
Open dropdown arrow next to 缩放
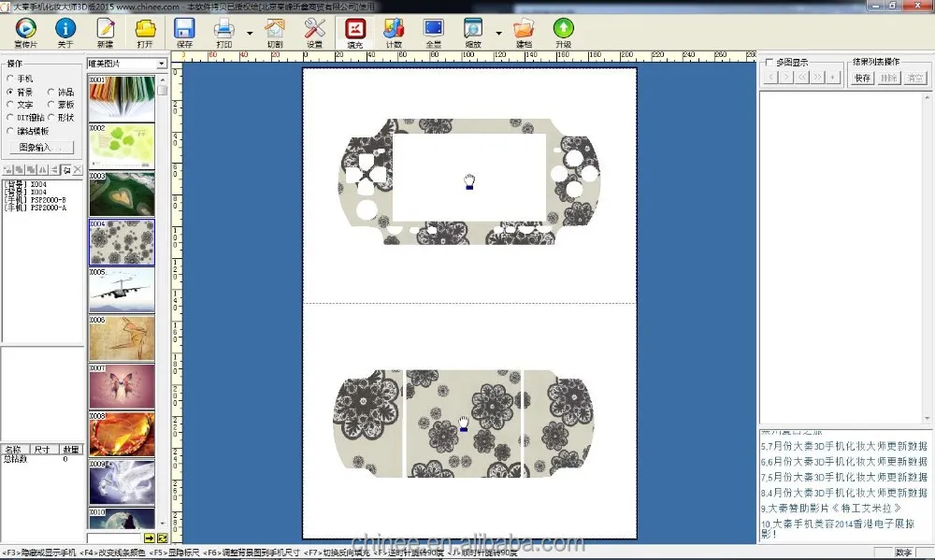click(x=498, y=33)
